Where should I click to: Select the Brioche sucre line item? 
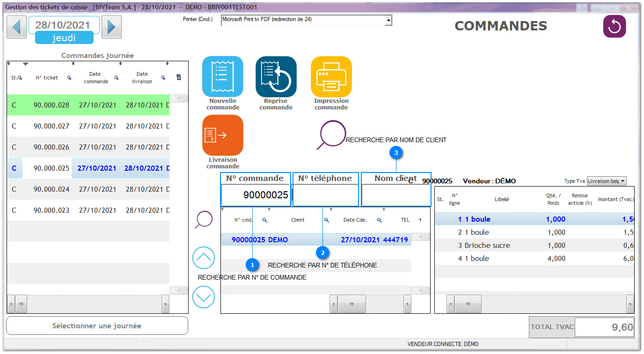coord(487,246)
